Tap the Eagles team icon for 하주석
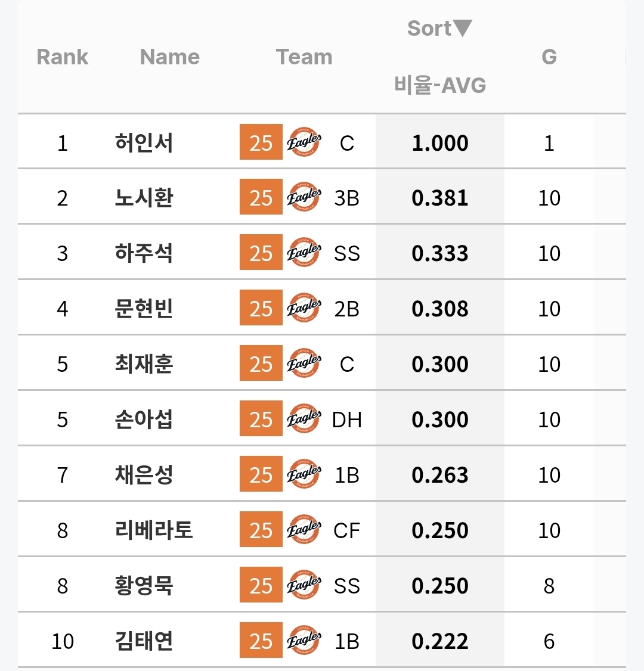This screenshot has height=671, width=644. [x=304, y=253]
